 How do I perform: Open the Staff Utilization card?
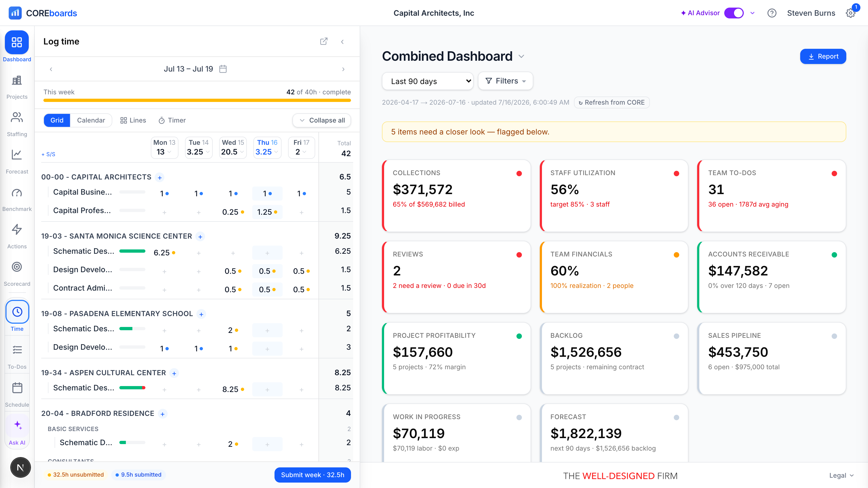click(614, 196)
